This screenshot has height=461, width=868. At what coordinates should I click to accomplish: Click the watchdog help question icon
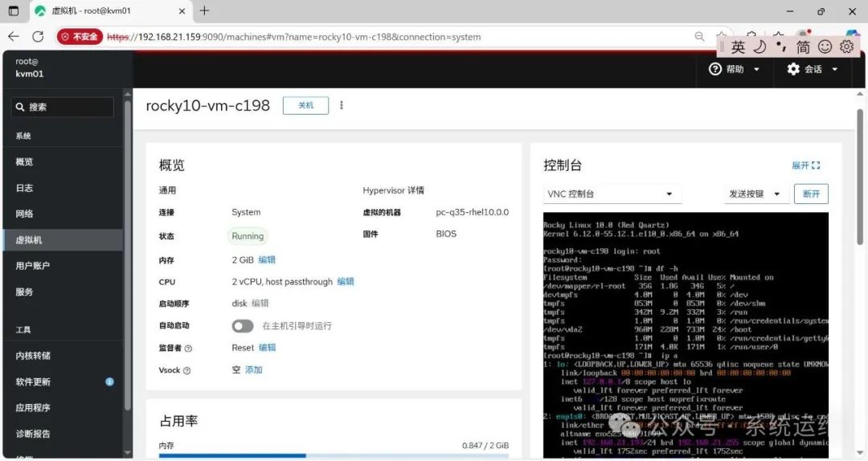[x=188, y=348]
